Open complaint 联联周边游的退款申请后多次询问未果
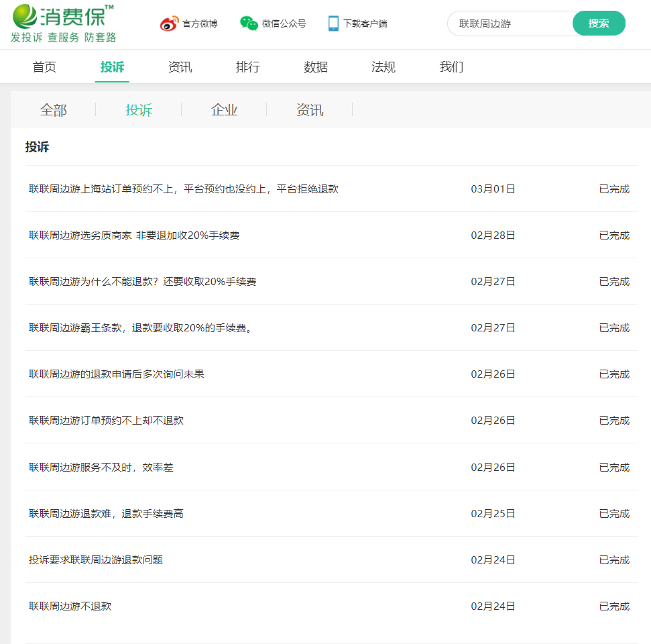651x644 pixels. (117, 374)
